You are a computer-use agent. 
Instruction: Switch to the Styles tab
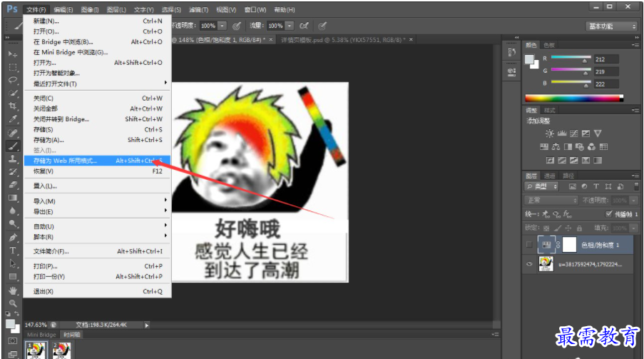(550, 110)
